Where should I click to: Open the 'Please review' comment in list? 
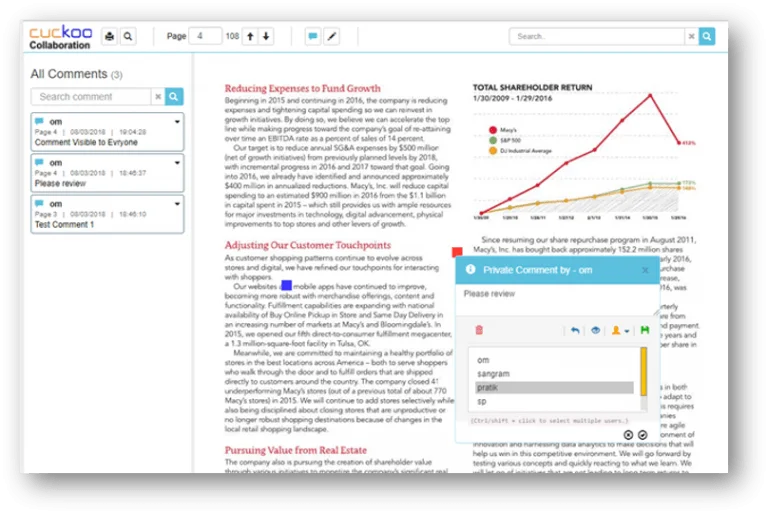[107, 173]
